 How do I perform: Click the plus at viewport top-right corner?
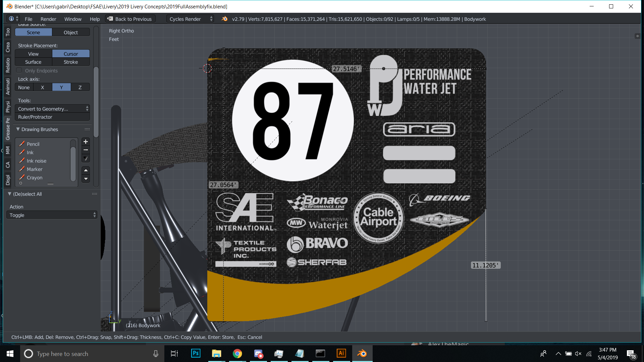tap(637, 36)
